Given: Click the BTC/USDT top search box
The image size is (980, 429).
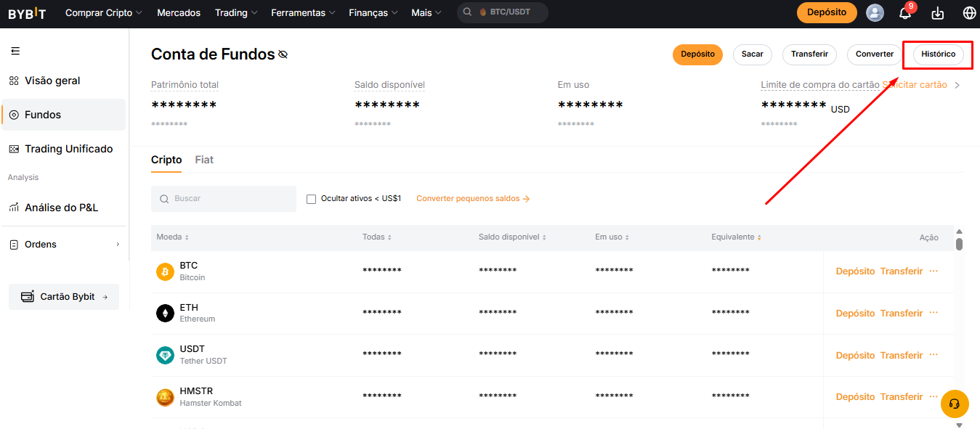Looking at the screenshot, I should click(x=503, y=12).
